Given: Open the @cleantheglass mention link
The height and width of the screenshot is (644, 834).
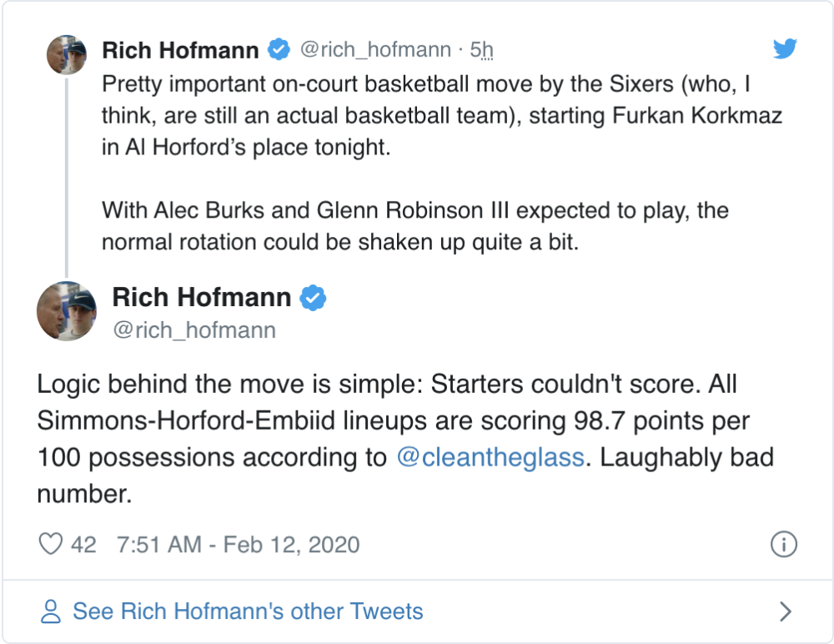Looking at the screenshot, I should click(x=490, y=457).
